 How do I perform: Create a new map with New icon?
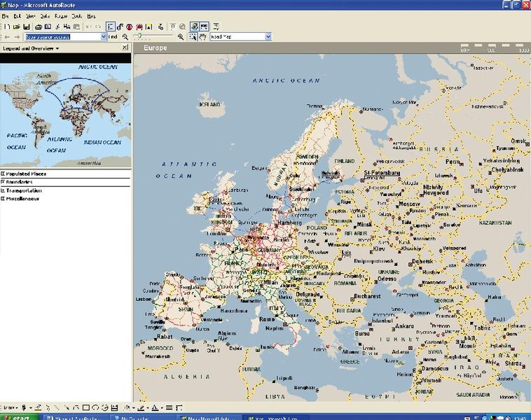pos(7,27)
